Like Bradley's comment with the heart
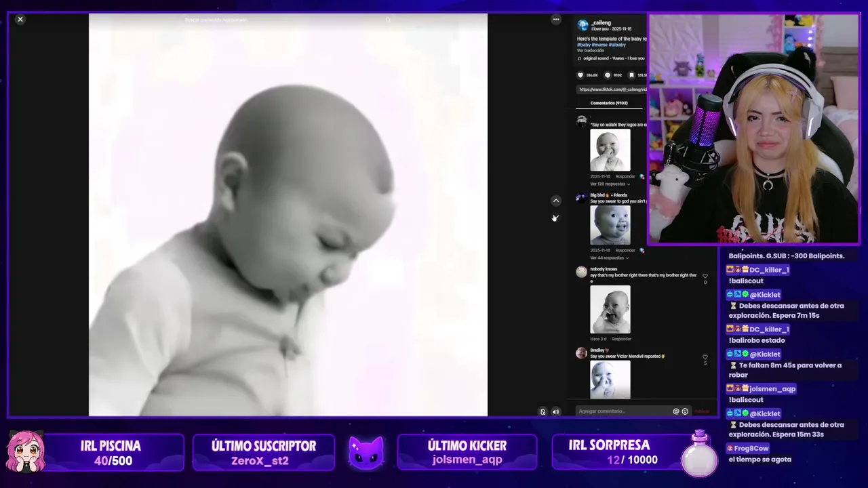Viewport: 868px width, 488px height. click(x=705, y=357)
